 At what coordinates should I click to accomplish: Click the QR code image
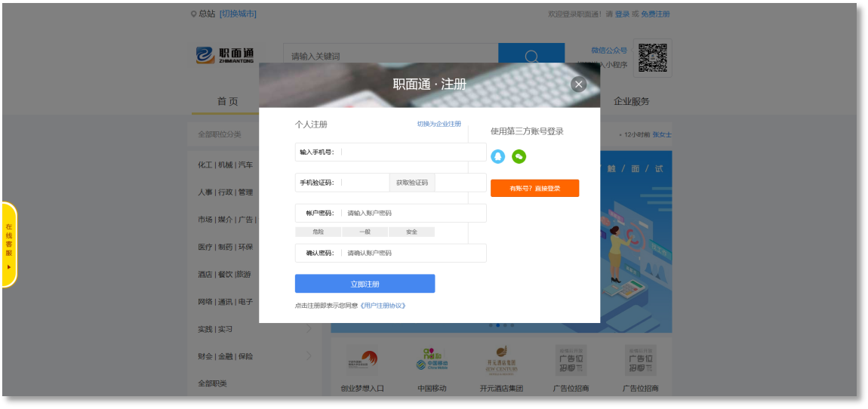coord(653,58)
